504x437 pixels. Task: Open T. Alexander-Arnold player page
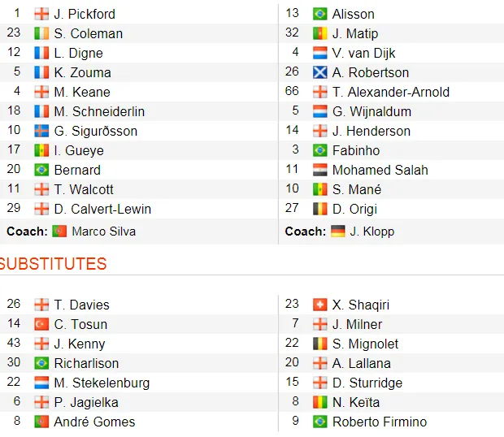pyautogui.click(x=390, y=92)
